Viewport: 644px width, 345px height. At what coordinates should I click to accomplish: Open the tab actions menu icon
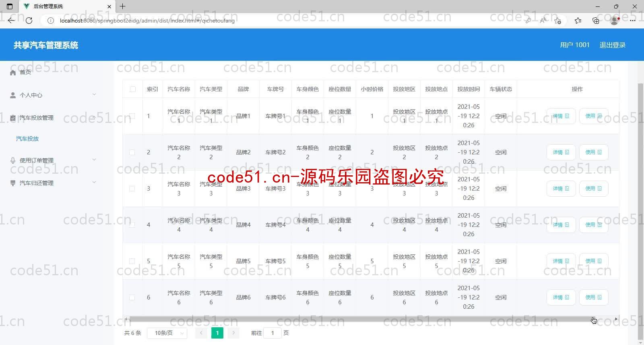point(10,6)
